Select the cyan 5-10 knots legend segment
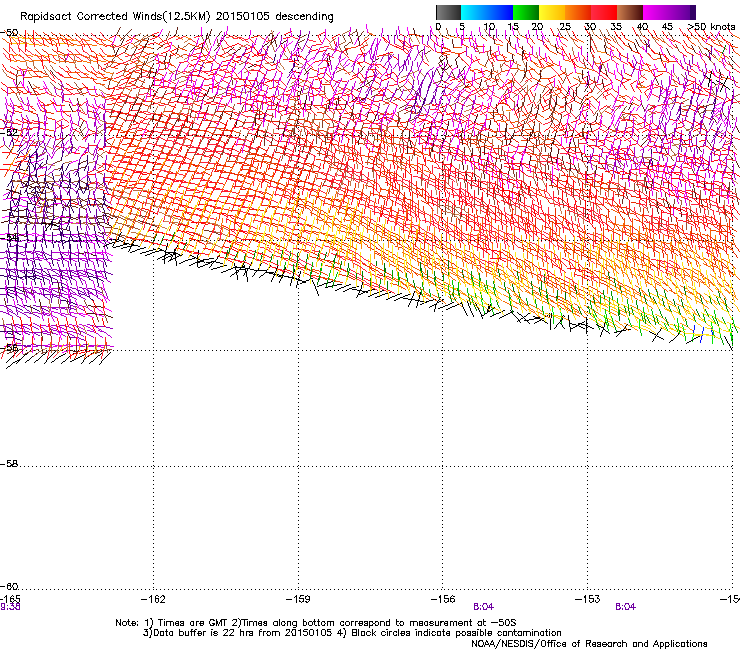Viewport: 740px width, 650px height. 474,12
